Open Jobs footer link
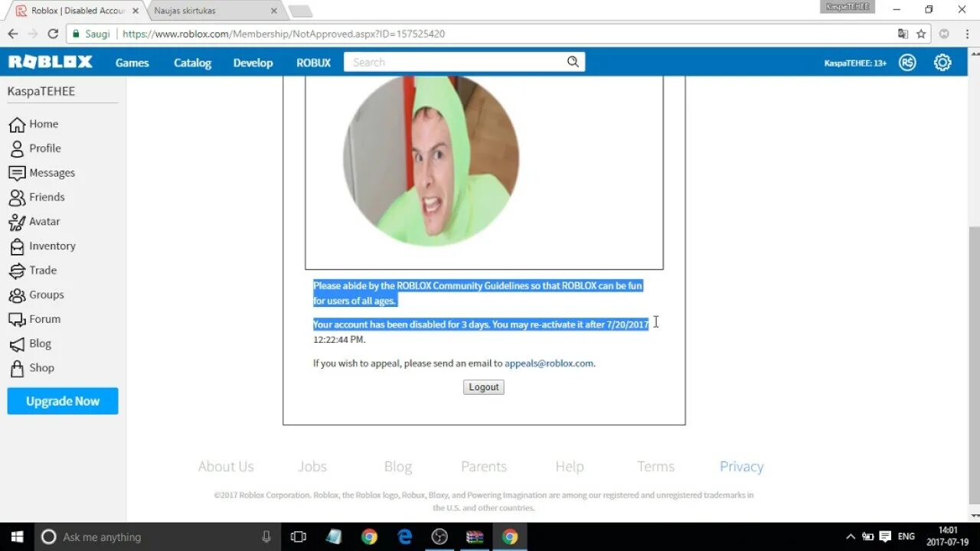The height and width of the screenshot is (551, 980). (312, 466)
